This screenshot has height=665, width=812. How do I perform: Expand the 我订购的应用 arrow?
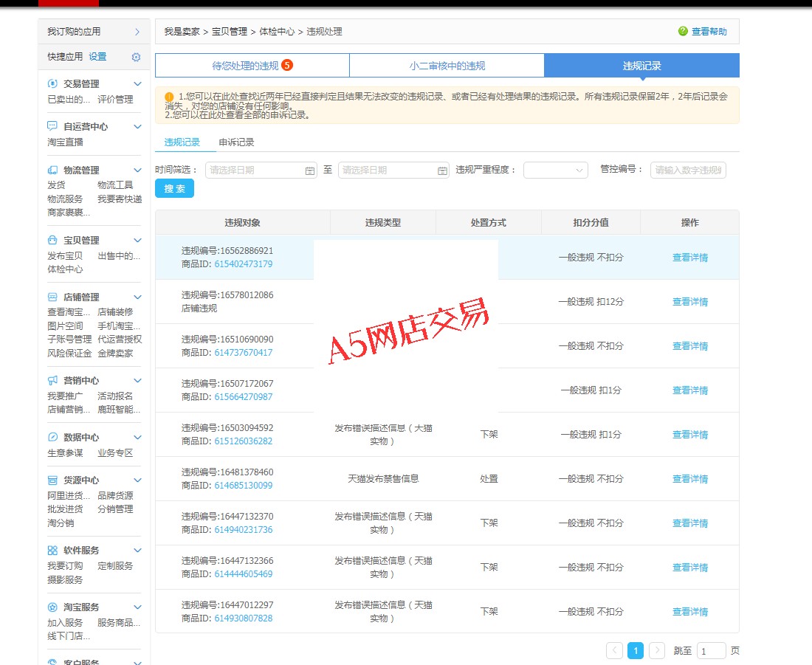point(137,32)
